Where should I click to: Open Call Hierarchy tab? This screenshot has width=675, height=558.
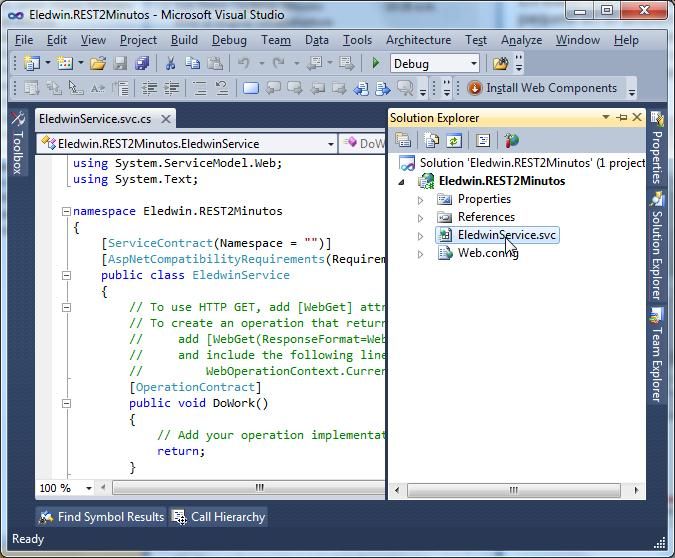click(x=219, y=517)
